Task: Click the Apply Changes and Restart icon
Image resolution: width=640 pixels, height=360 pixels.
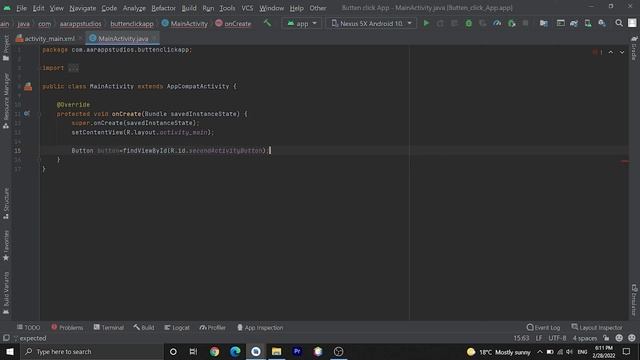Action: point(440,23)
